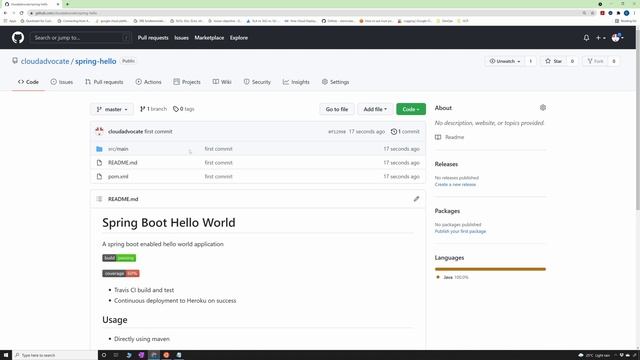Viewport: 640px width, 360px height.
Task: Go to Marketplace
Action: coord(209,38)
